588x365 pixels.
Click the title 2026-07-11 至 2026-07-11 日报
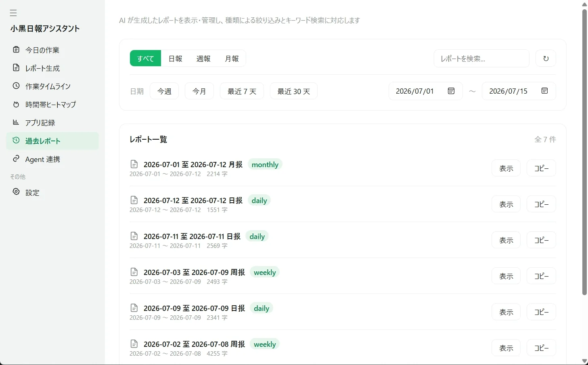pos(192,236)
